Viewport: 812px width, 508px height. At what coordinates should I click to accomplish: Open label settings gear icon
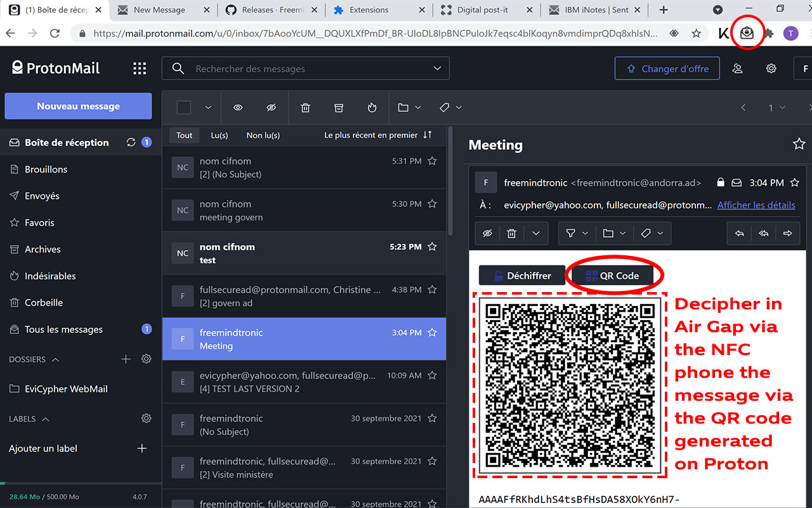(147, 418)
